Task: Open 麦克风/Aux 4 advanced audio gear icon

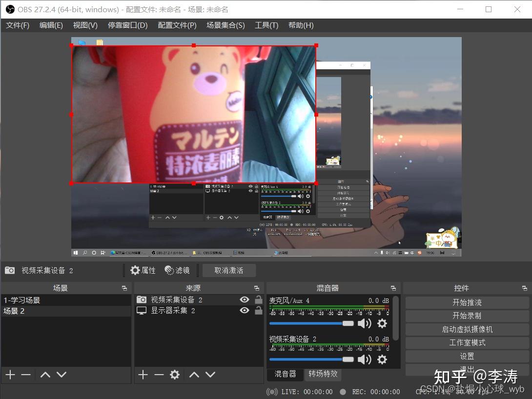Action: tap(382, 323)
